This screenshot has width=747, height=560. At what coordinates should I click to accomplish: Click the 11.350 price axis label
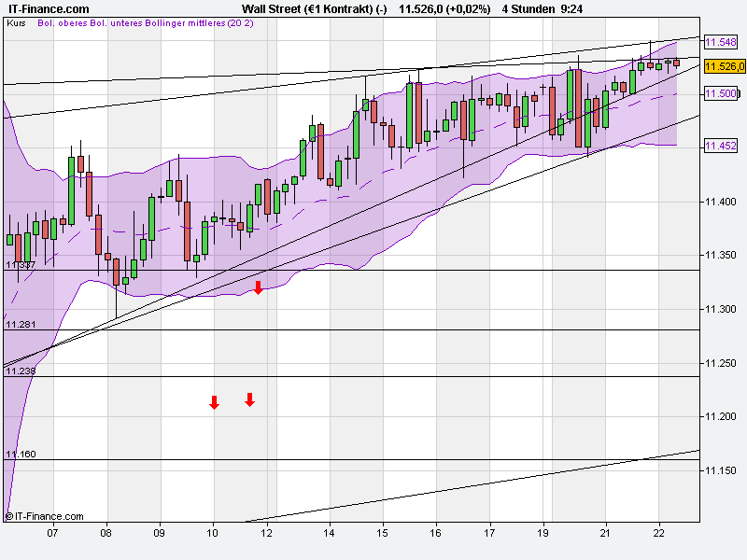click(x=721, y=255)
